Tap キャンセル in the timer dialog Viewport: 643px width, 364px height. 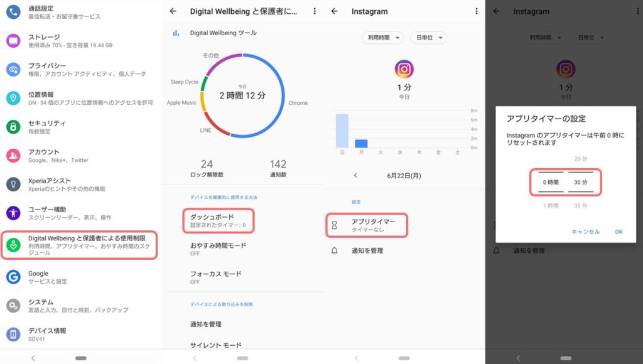[x=585, y=232]
